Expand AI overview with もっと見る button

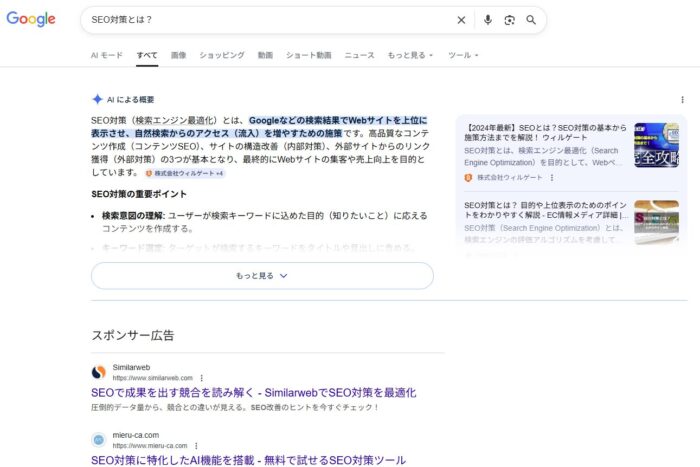click(262, 276)
